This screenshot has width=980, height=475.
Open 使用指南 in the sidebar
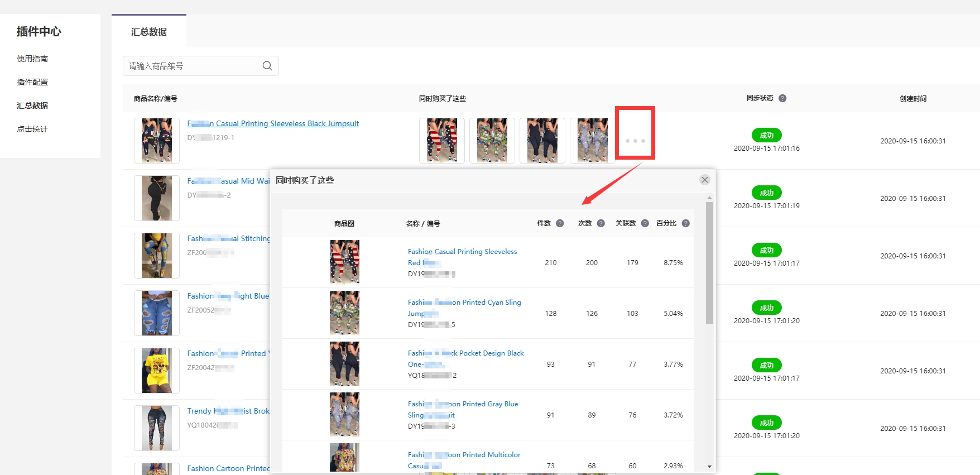click(x=32, y=59)
